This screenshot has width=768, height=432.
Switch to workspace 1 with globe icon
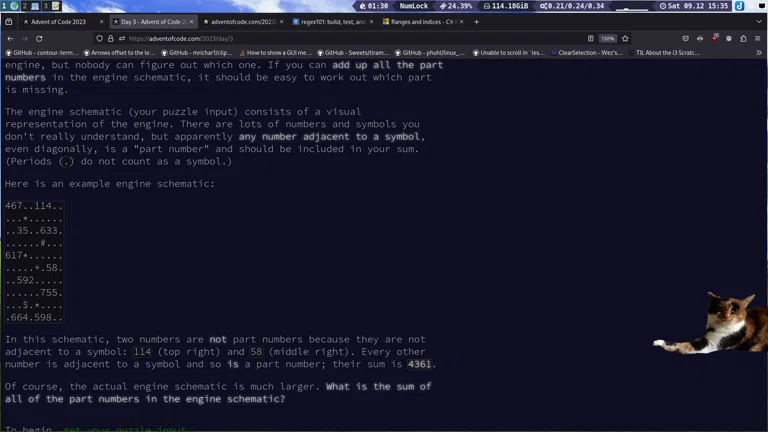pyautogui.click(x=10, y=6)
